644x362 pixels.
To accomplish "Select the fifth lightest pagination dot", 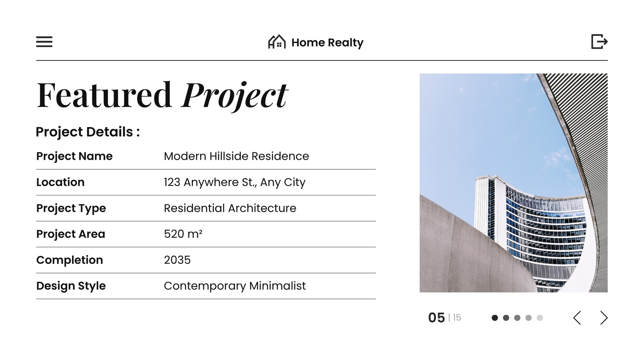I will pos(540,318).
